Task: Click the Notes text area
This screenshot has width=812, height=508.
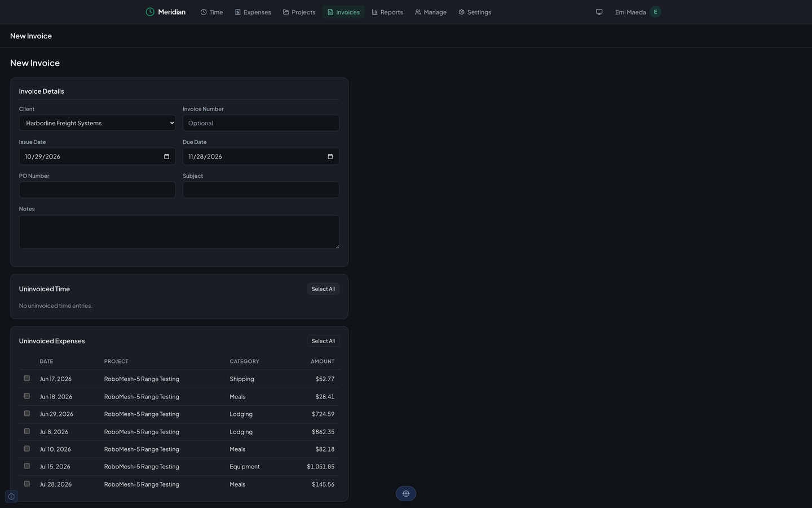Action: 179,232
